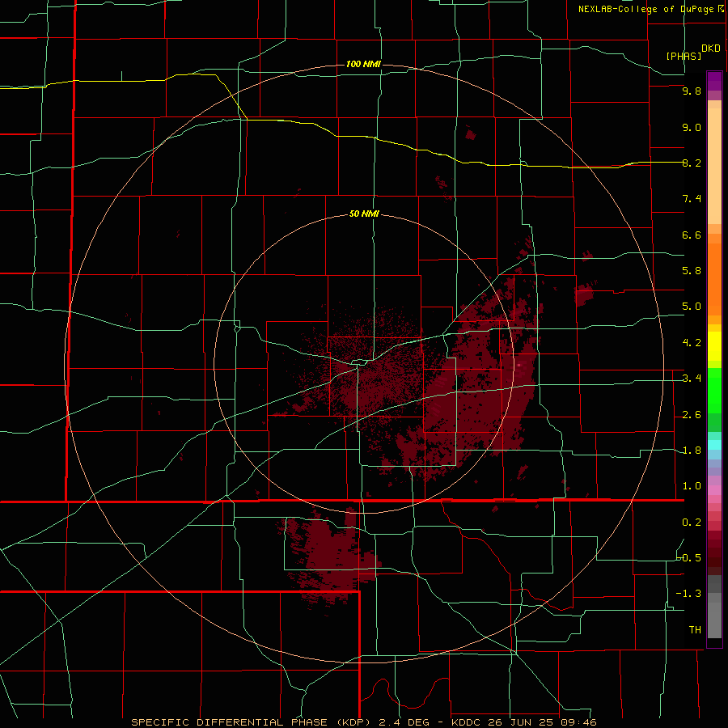
Task: Click the 0.2 value on the color scale
Action: pyautogui.click(x=692, y=523)
